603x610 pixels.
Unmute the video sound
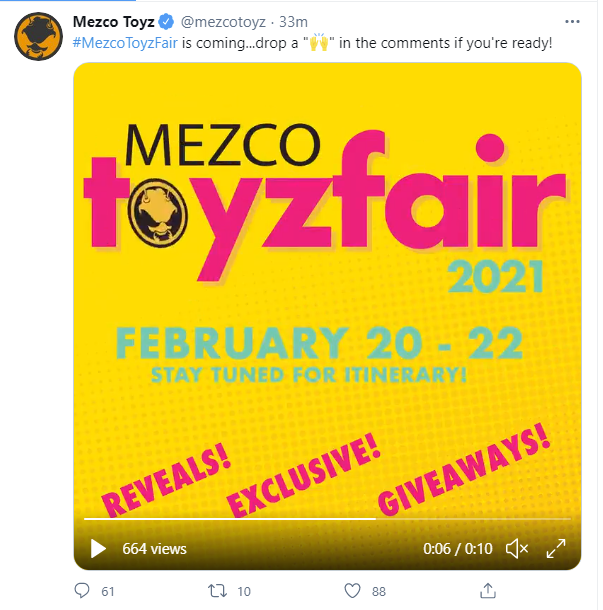point(517,549)
